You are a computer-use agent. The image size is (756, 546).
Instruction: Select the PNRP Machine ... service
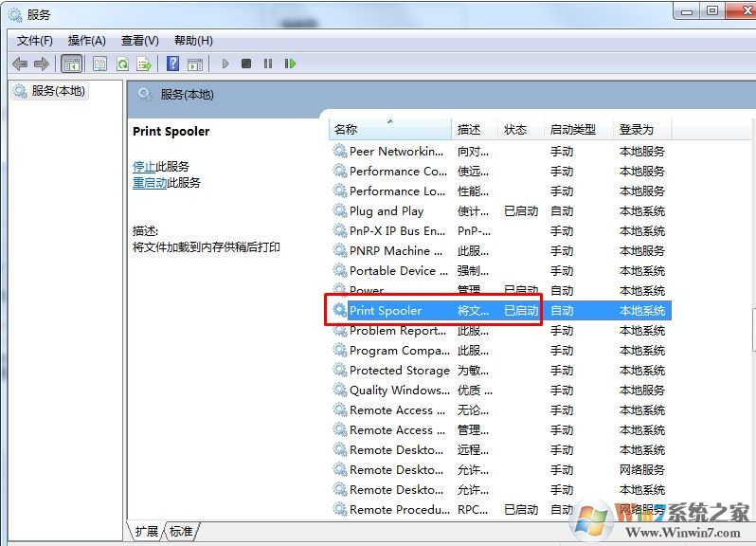[500, 251]
